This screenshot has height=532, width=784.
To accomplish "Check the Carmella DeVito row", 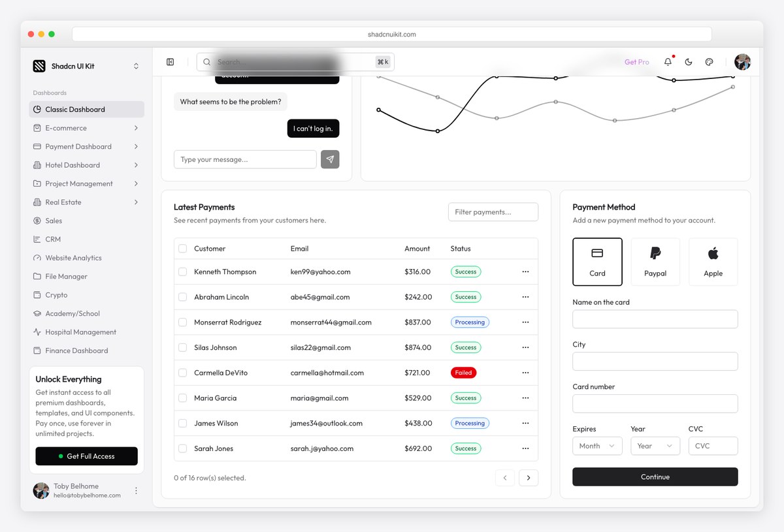I will 183,373.
